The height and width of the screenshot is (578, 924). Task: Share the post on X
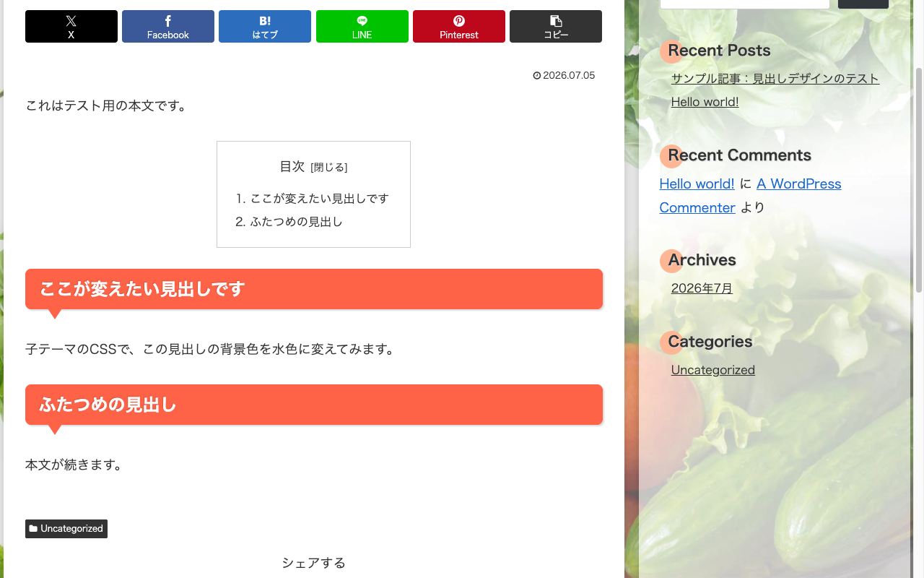71,27
